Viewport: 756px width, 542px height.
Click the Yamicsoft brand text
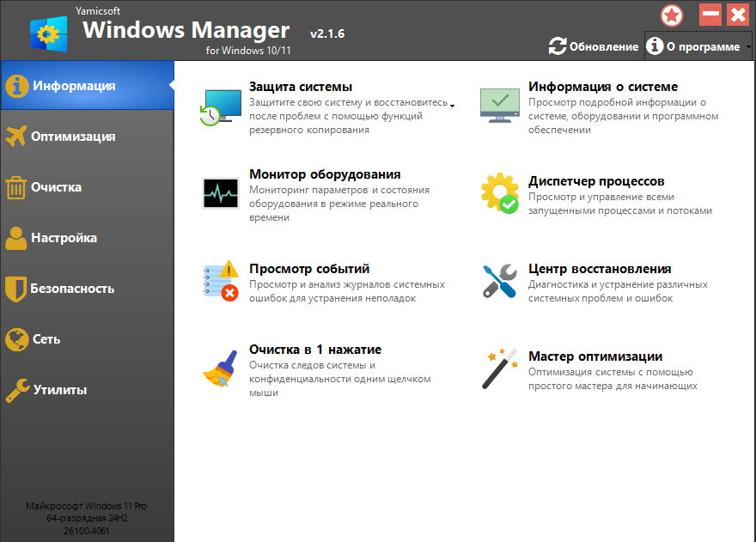click(98, 10)
